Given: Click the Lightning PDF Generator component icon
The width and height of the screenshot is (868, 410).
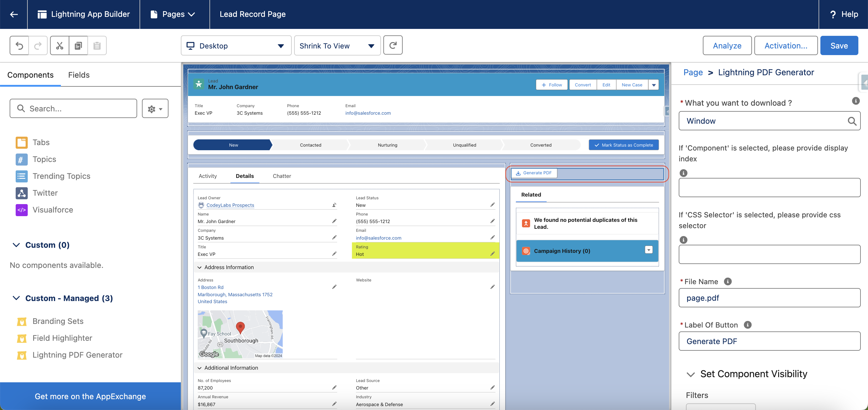Looking at the screenshot, I should [x=22, y=355].
